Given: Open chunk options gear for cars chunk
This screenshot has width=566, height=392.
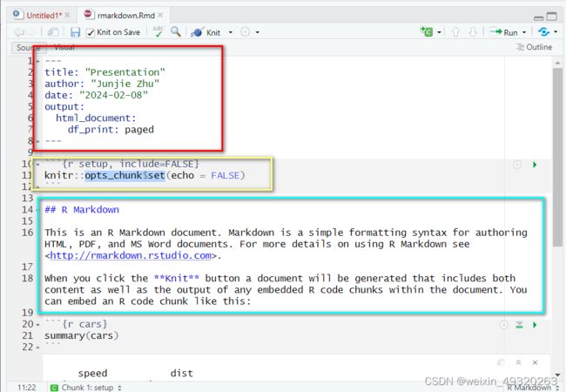Looking at the screenshot, I should click(x=503, y=325).
